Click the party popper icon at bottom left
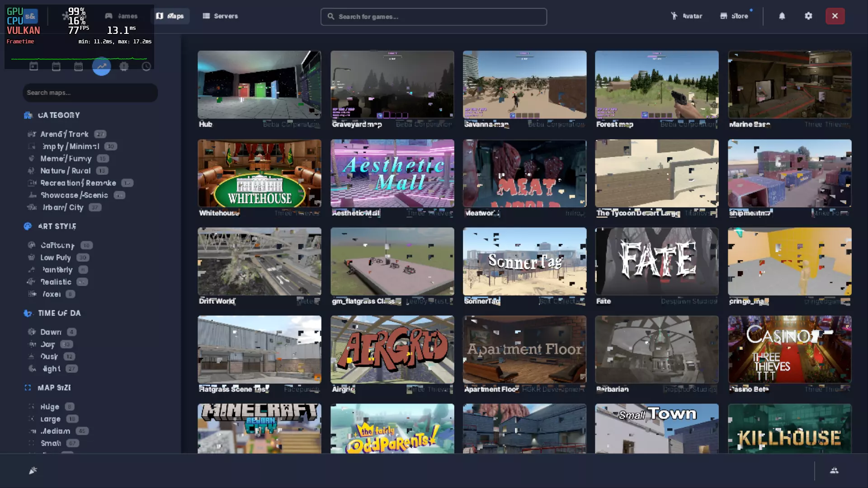 33,470
